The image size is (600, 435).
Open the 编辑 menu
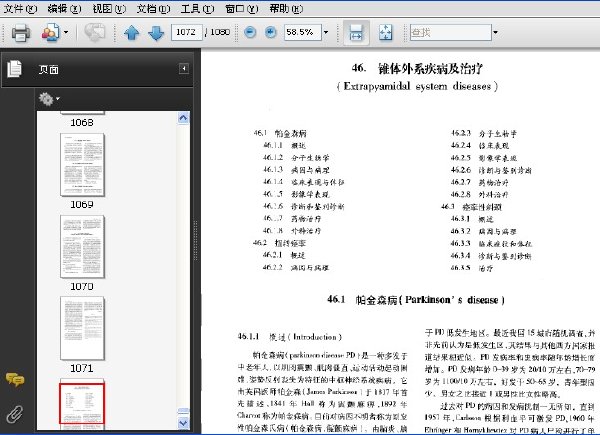point(64,8)
